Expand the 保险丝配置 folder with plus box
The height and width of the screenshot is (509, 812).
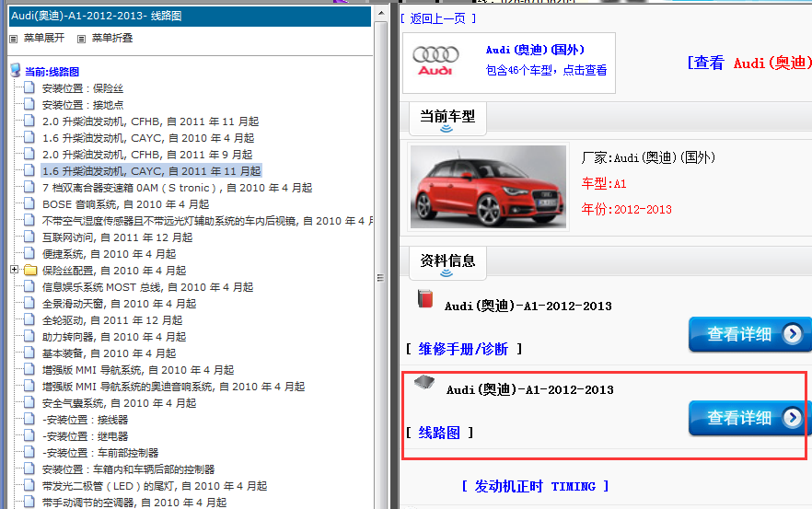click(15, 270)
